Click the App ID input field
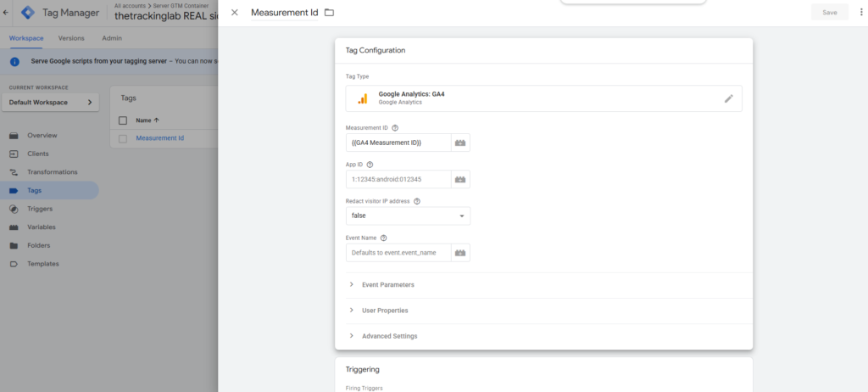The width and height of the screenshot is (868, 392). click(x=398, y=179)
